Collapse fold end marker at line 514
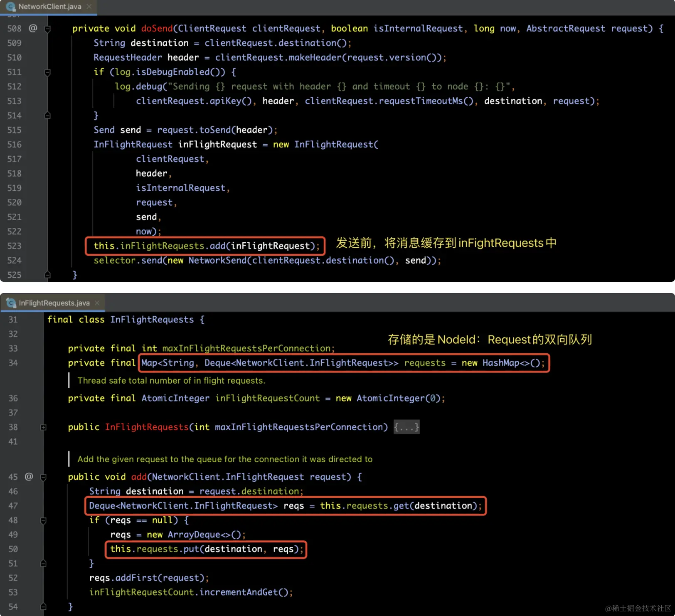Screen dimensions: 675x616 47,116
